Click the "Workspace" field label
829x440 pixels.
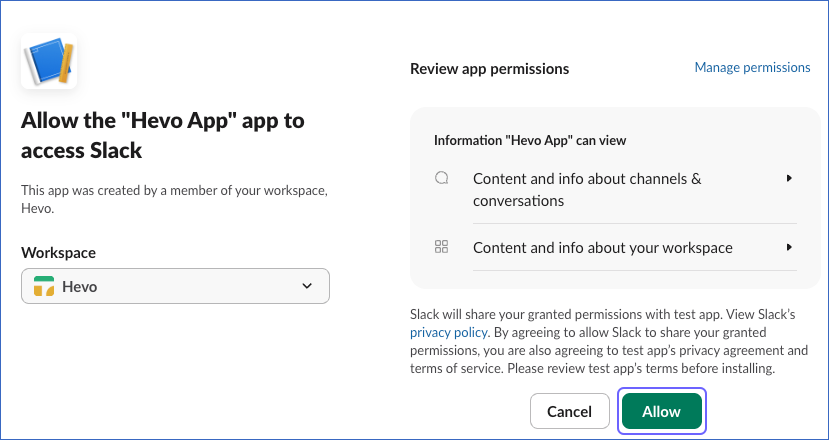[59, 253]
